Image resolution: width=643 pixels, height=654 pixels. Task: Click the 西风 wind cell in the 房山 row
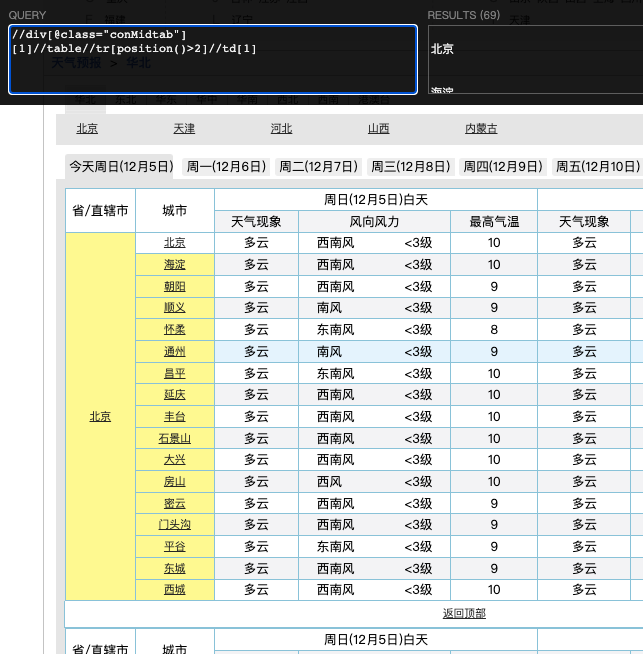[329, 482]
